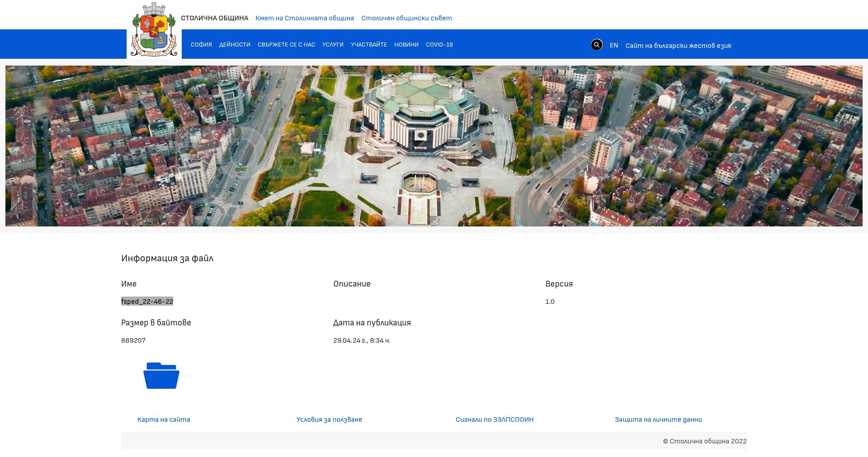868x457 pixels.
Task: Open Защита на личните данни link
Action: click(x=658, y=419)
